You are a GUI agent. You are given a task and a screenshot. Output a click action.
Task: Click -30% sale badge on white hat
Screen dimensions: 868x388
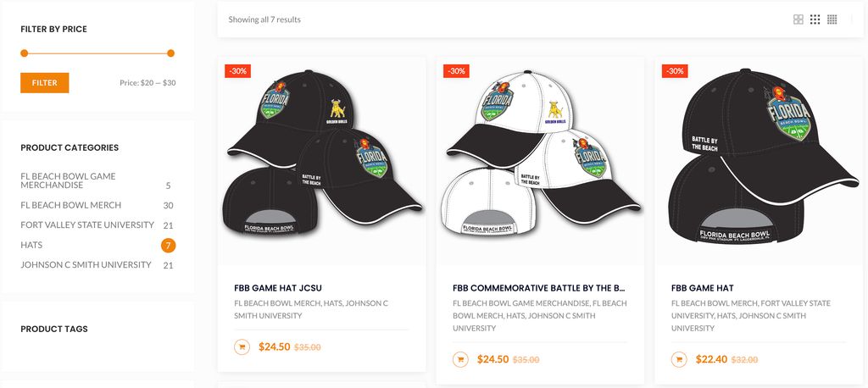tap(455, 71)
